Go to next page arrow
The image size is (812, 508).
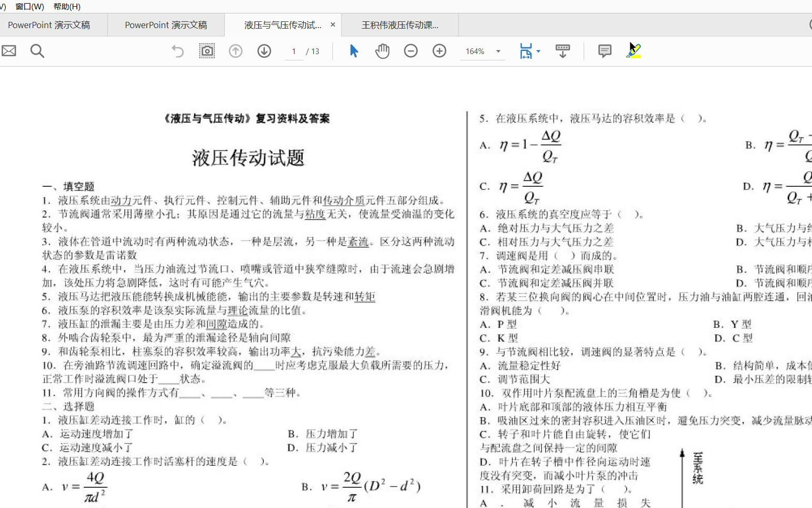click(264, 51)
